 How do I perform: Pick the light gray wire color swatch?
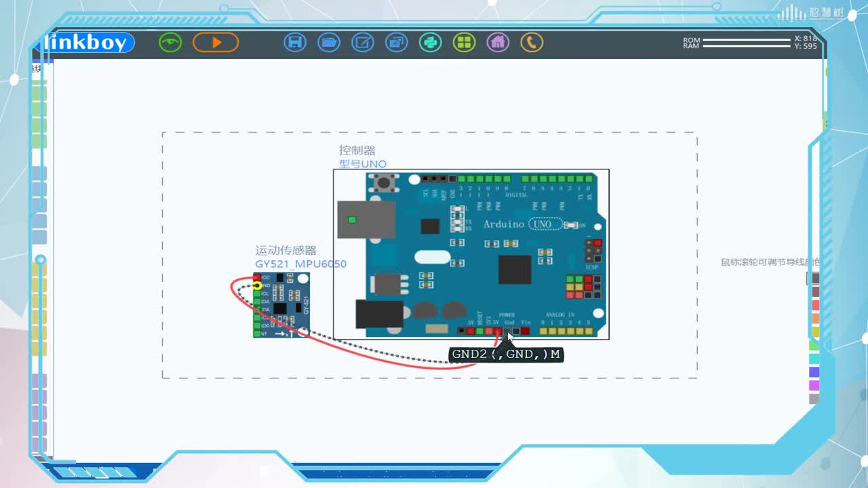pyautogui.click(x=814, y=399)
